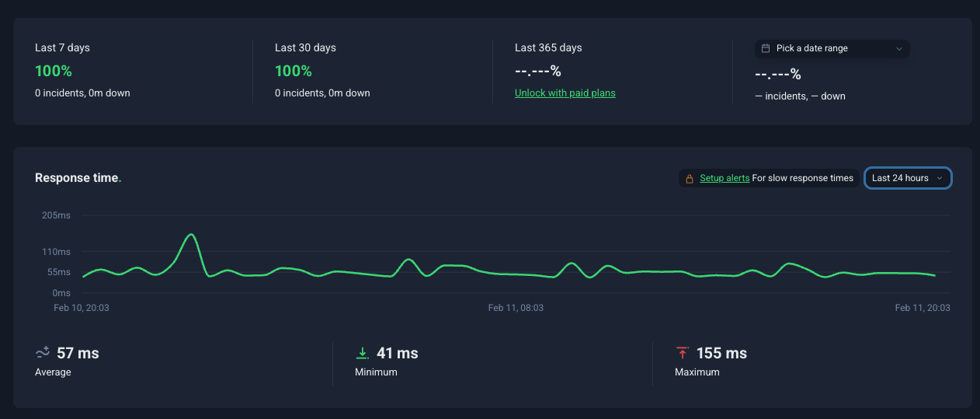Click the 57 ms average value
Image resolution: width=980 pixels, height=419 pixels.
pos(78,353)
